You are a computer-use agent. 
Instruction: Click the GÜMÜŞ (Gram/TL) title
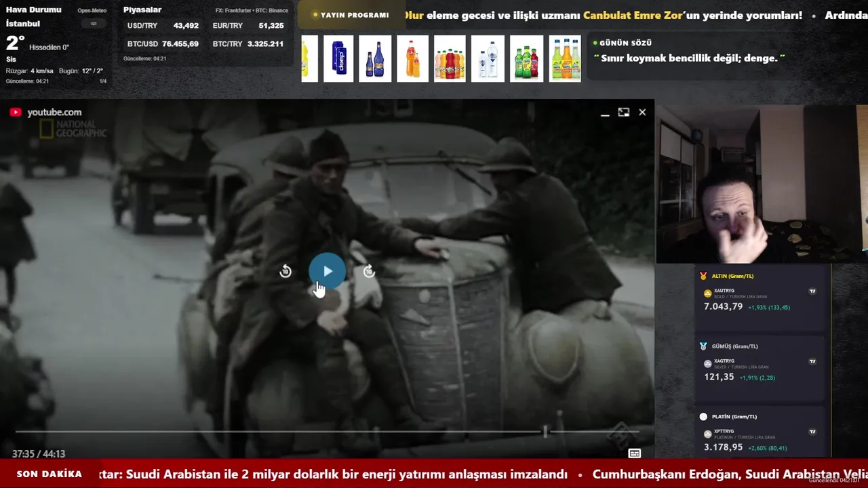pyautogui.click(x=734, y=346)
